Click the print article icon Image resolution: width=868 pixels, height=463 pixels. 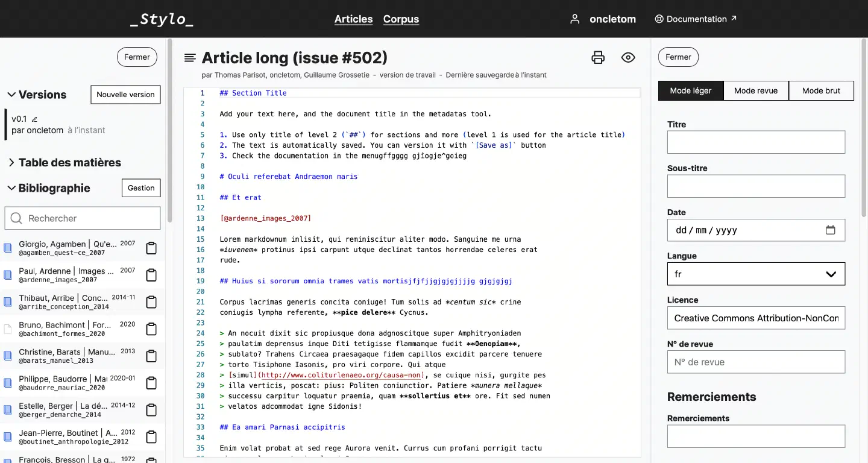pyautogui.click(x=598, y=58)
